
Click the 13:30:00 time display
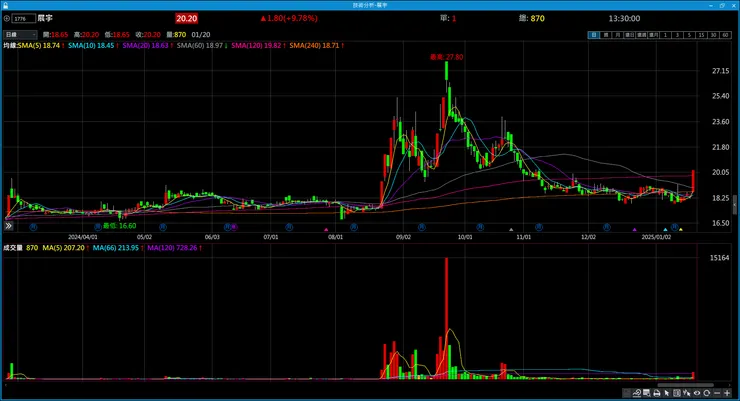pyautogui.click(x=624, y=18)
